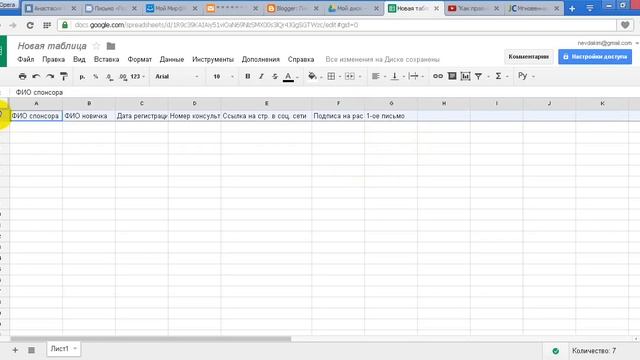Open the Инструменты menu
The width and height of the screenshot is (640, 360).
(213, 60)
